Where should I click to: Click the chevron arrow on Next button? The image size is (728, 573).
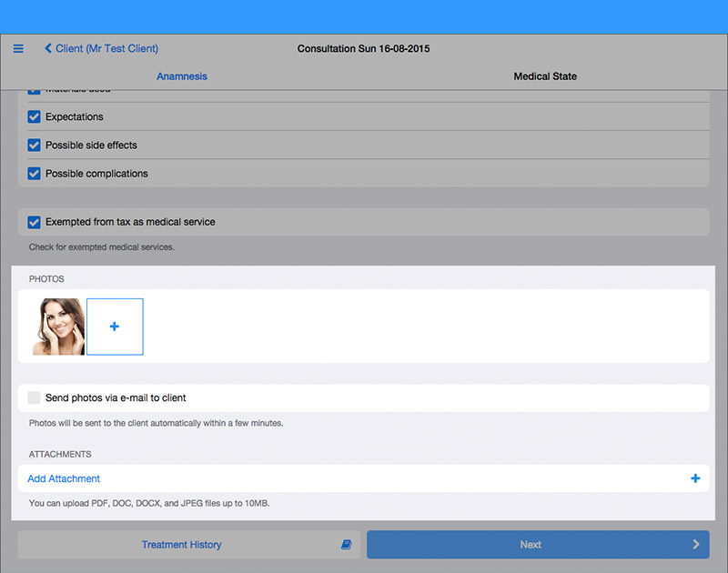point(696,545)
